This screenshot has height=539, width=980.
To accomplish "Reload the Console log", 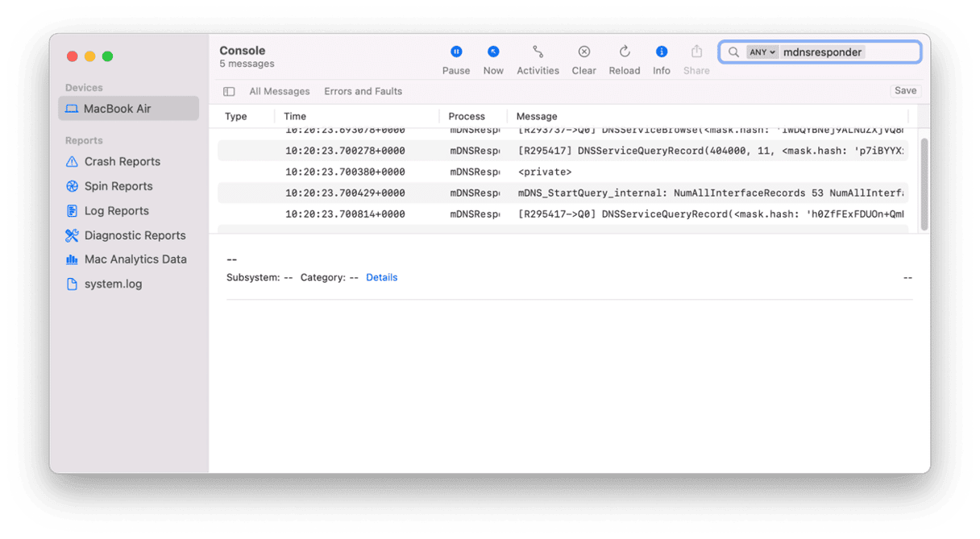I will [624, 60].
